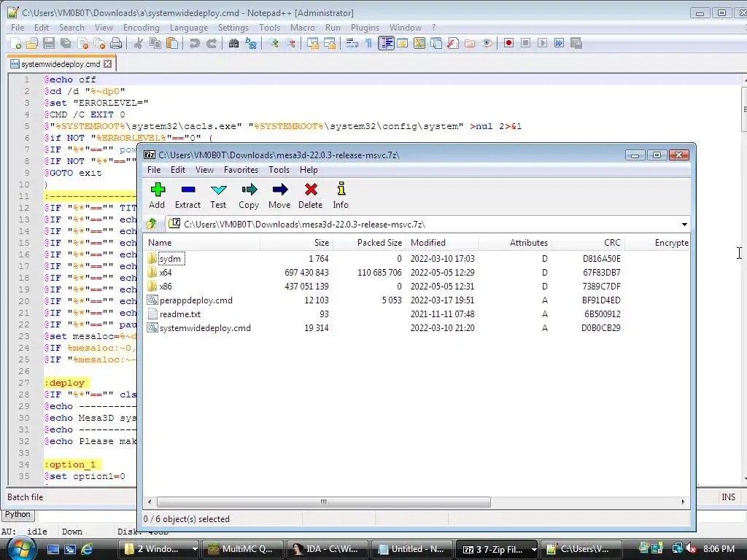Open Notepad++ Language menu
The height and width of the screenshot is (560, 747).
(x=189, y=28)
